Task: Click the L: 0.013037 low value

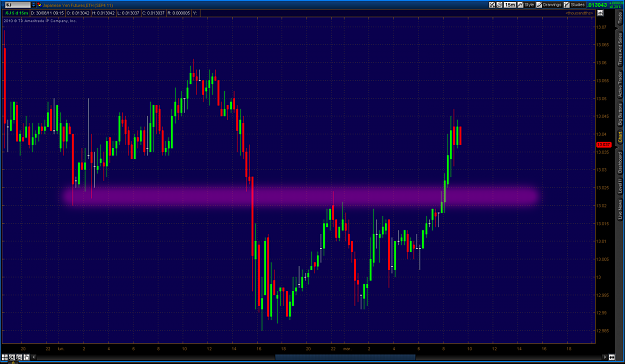Action: pyautogui.click(x=128, y=13)
